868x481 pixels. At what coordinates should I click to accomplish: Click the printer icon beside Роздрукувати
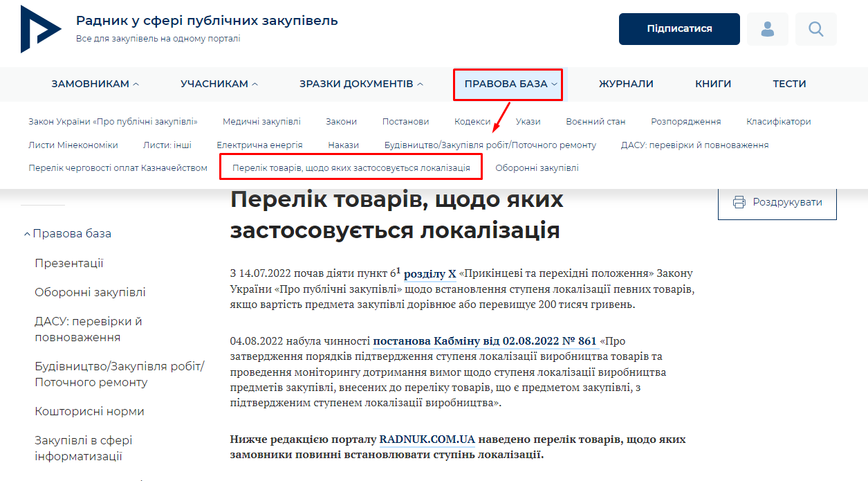[x=739, y=202]
